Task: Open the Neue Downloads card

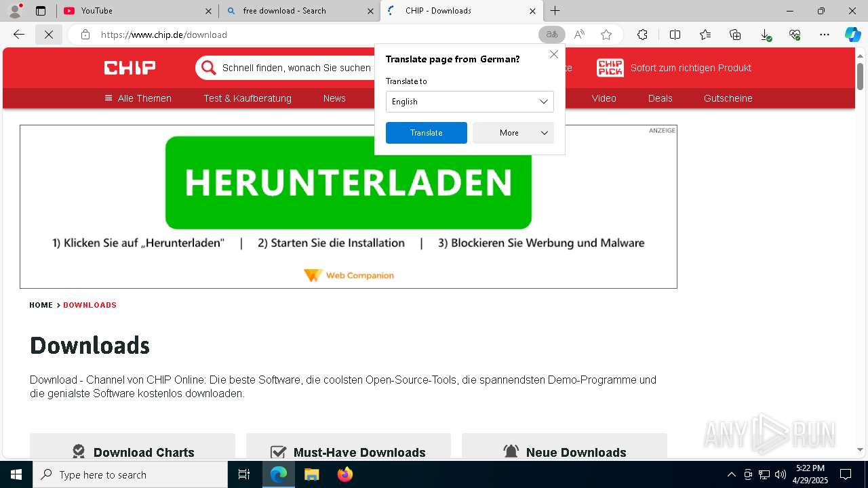Action: [x=564, y=447]
